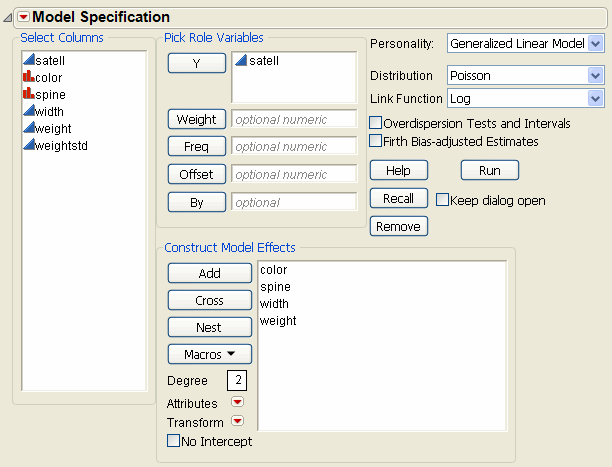Image resolution: width=612 pixels, height=467 pixels.
Task: Select the width continuous column icon
Action: point(28,111)
